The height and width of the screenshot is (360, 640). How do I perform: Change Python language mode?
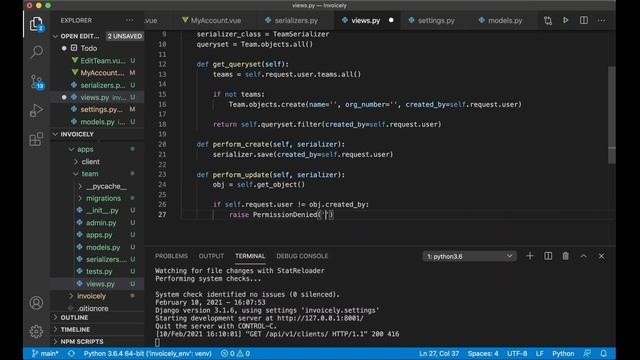(563, 353)
